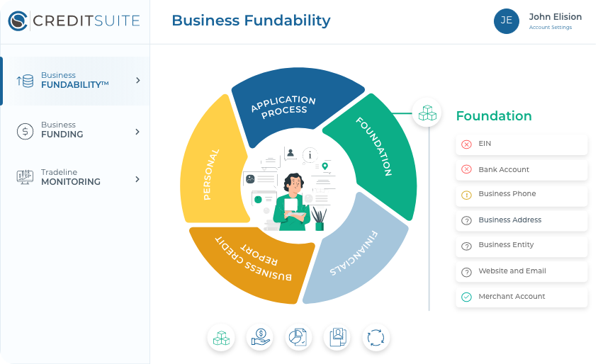The width and height of the screenshot is (598, 364).
Task: Open the Merchant Account checked item
Action: [x=521, y=297]
